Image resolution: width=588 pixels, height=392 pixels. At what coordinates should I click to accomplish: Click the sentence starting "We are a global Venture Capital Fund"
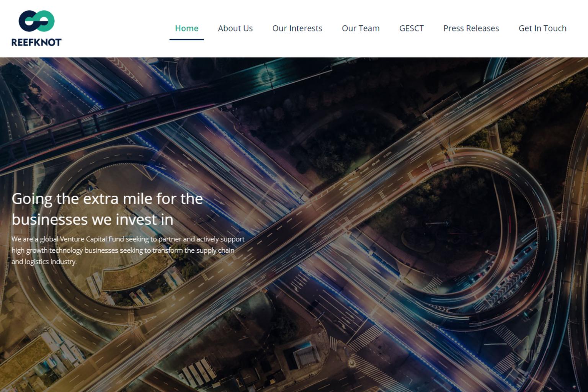click(127, 239)
